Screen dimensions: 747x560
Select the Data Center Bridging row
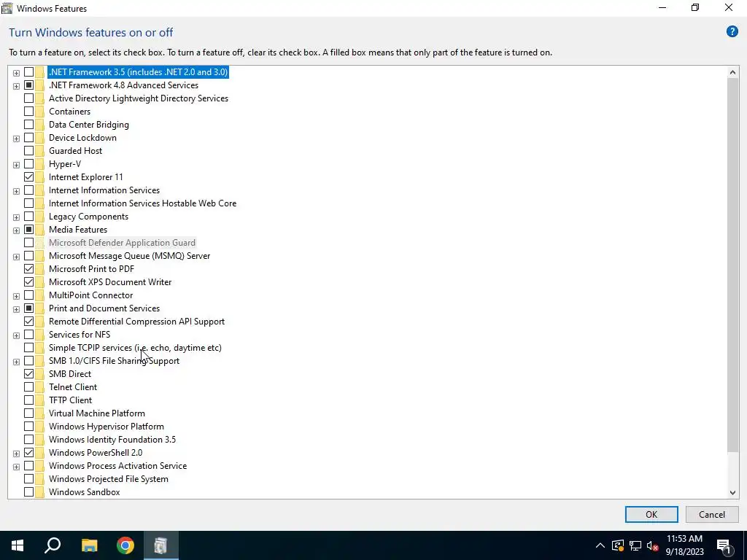pos(88,125)
